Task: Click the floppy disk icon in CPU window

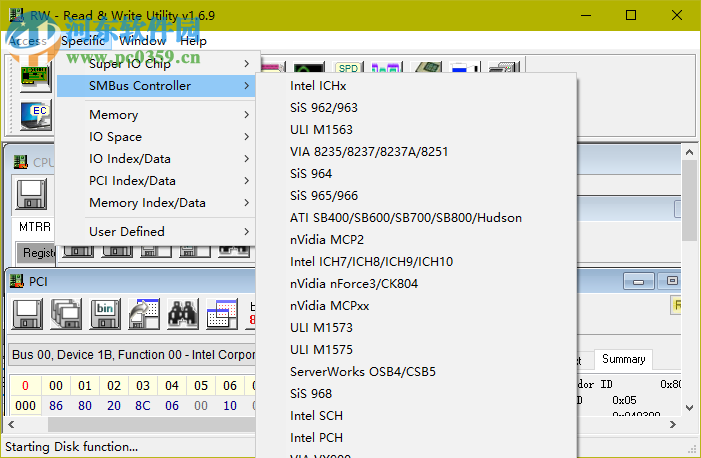Action: pos(31,193)
